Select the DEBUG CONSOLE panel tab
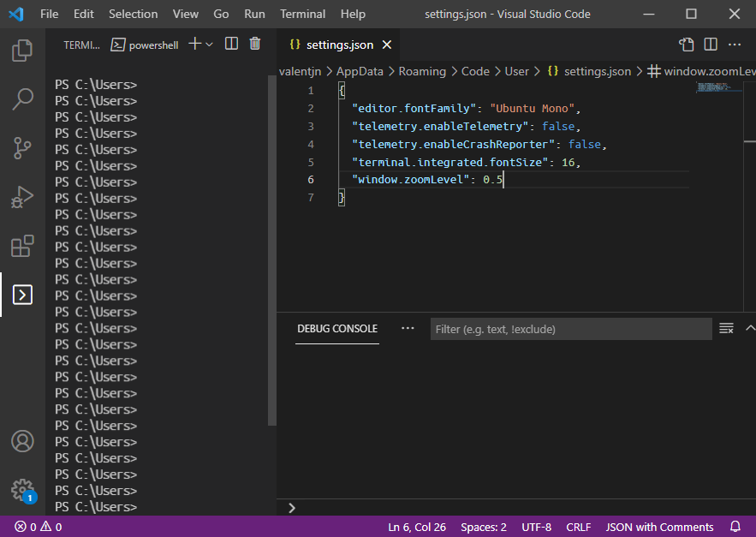This screenshot has height=537, width=756. click(337, 329)
